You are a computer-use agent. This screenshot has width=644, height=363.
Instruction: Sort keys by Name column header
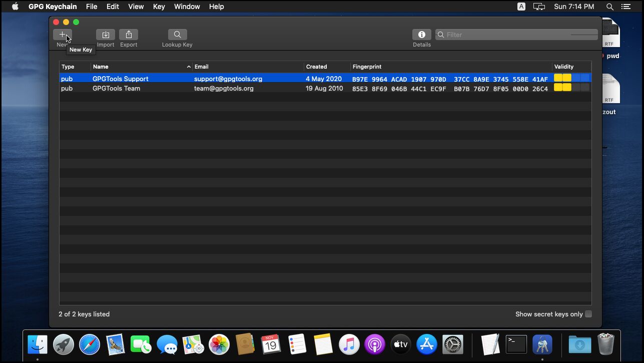pyautogui.click(x=138, y=67)
